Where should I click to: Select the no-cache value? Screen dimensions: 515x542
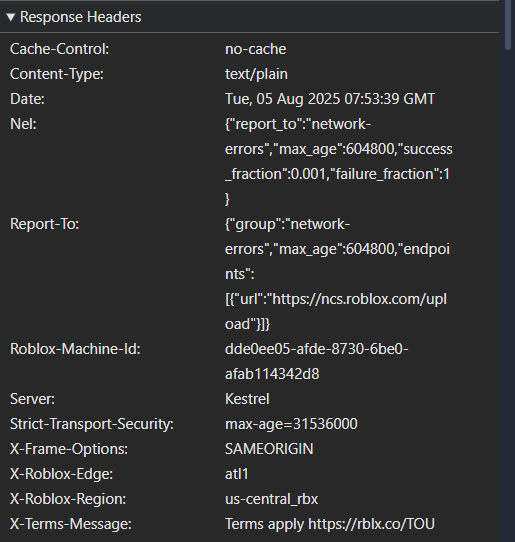click(x=255, y=49)
